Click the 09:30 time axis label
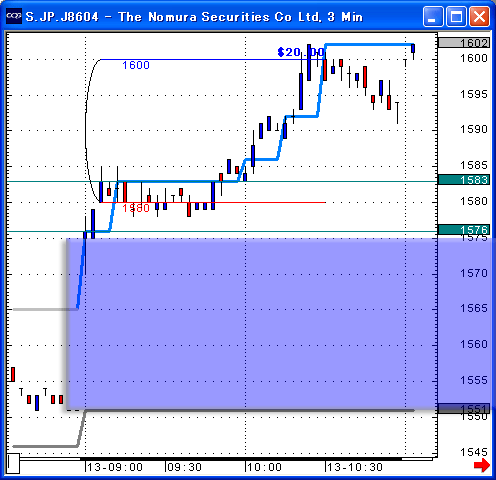This screenshot has width=496, height=480. (x=184, y=467)
